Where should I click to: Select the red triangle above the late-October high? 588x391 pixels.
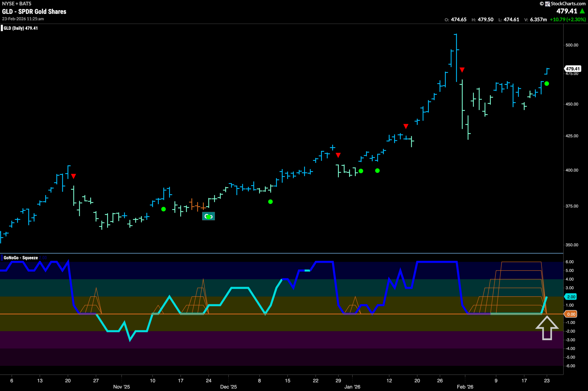[73, 176]
